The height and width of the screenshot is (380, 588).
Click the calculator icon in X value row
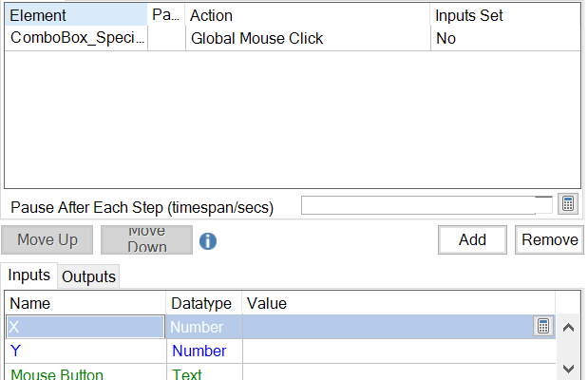pos(543,327)
